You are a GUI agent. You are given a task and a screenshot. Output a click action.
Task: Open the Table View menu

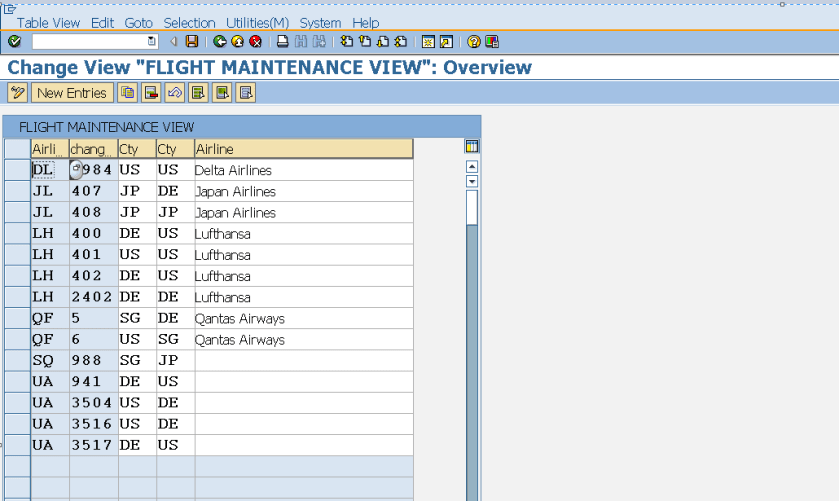(48, 22)
